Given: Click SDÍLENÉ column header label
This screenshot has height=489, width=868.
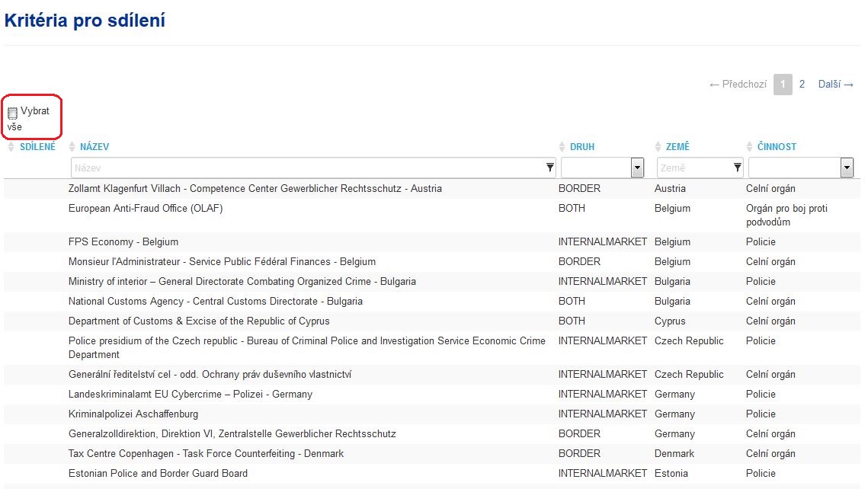Looking at the screenshot, I should pyautogui.click(x=37, y=146).
